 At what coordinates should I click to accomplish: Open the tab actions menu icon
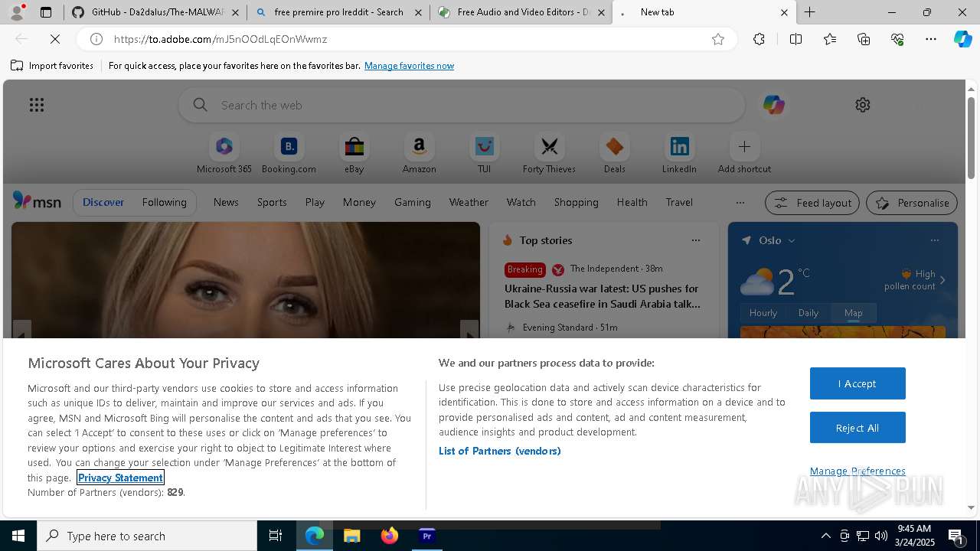tap(46, 12)
